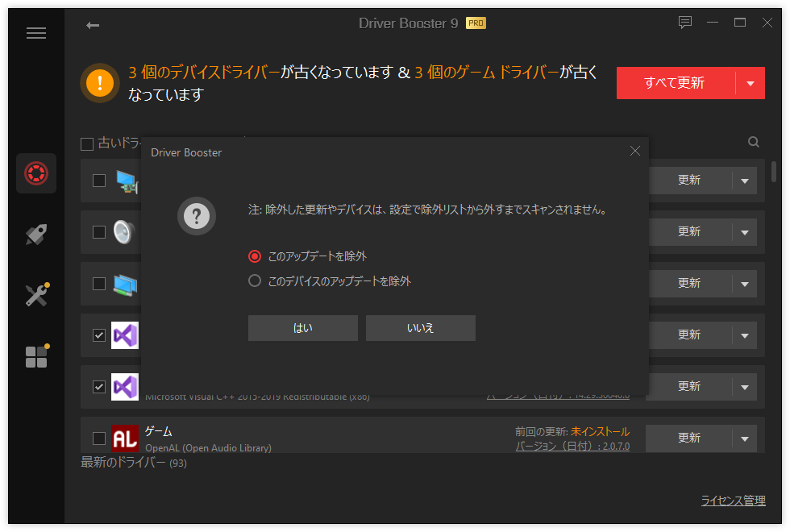Close the Driver Booster dialog
Viewport: 790px width, 532px height.
(x=635, y=152)
